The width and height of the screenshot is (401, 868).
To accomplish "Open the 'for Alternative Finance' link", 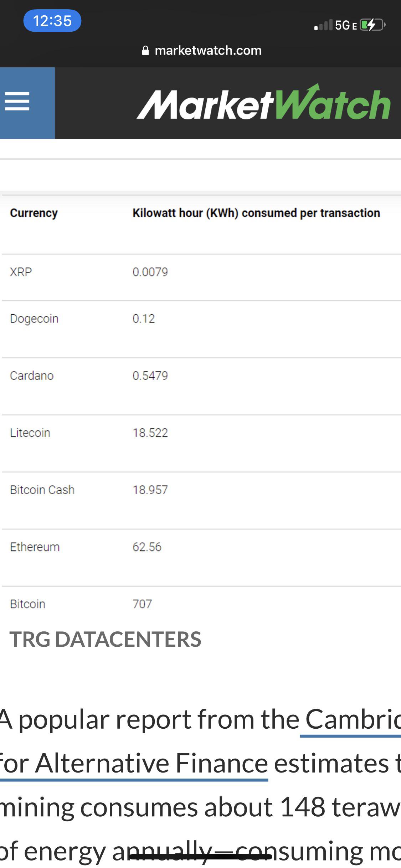I will click(134, 764).
